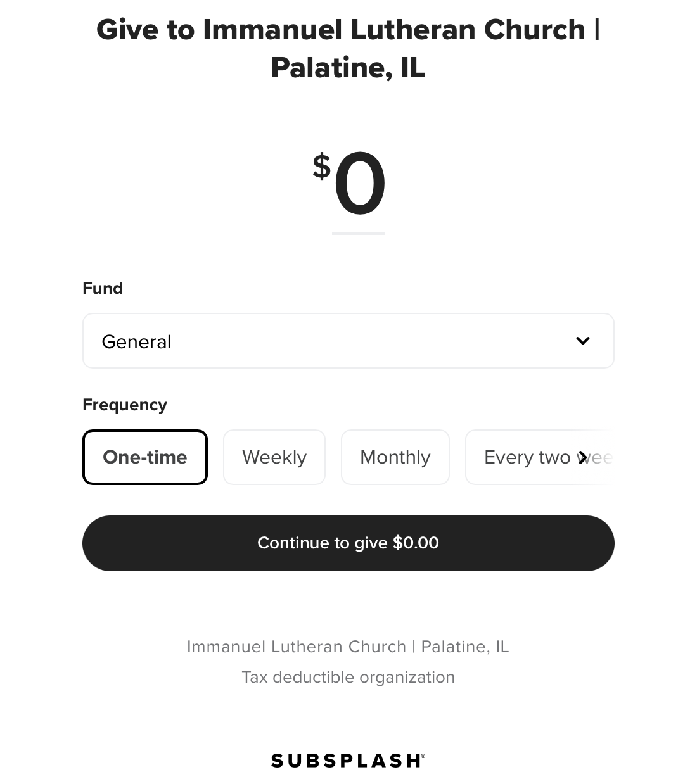Open the General fund dropdown
This screenshot has height=784, width=697.
click(x=348, y=341)
